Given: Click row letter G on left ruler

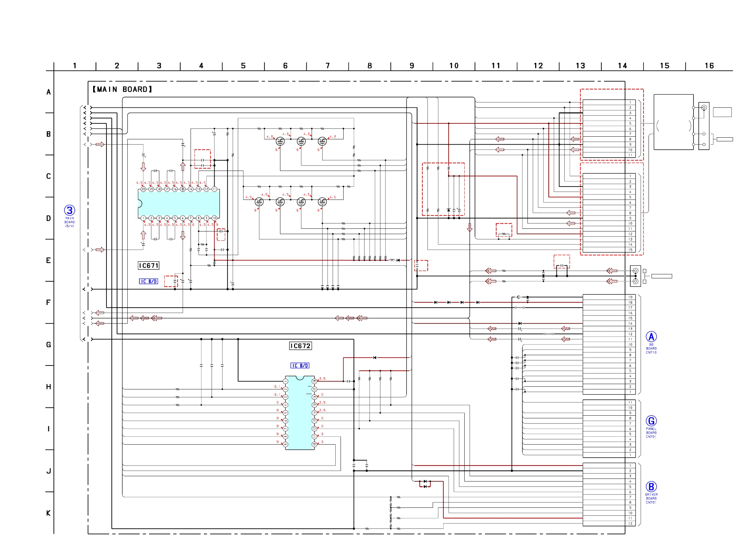Looking at the screenshot, I should coord(49,345).
